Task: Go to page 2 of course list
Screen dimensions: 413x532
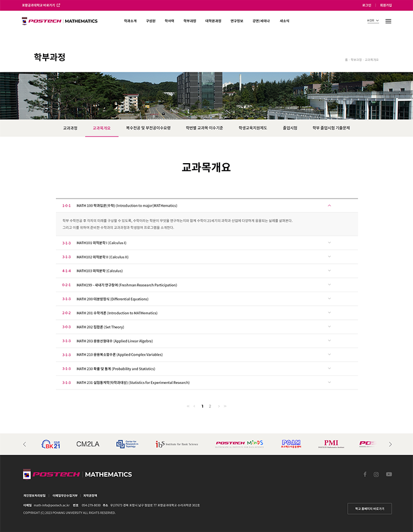Action: click(x=210, y=406)
